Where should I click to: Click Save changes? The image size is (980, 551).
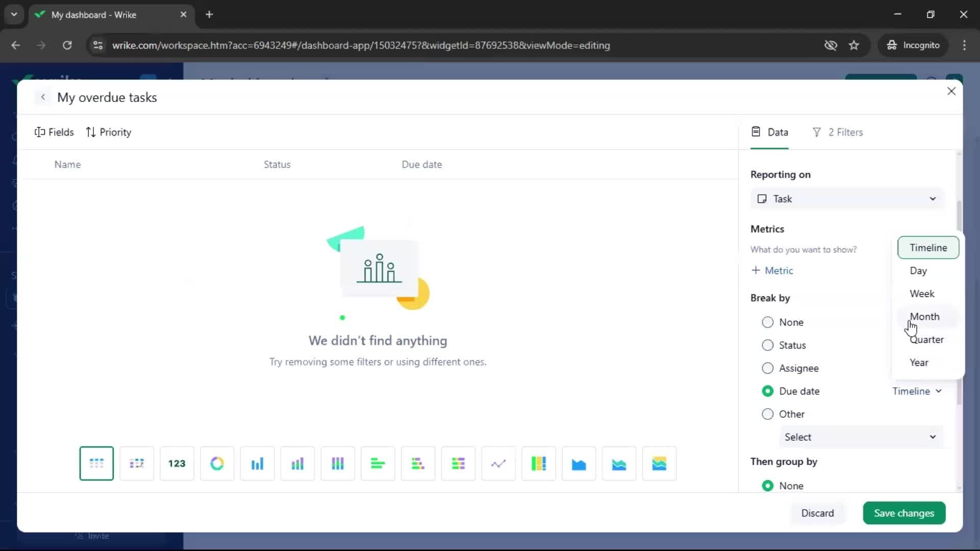(904, 513)
